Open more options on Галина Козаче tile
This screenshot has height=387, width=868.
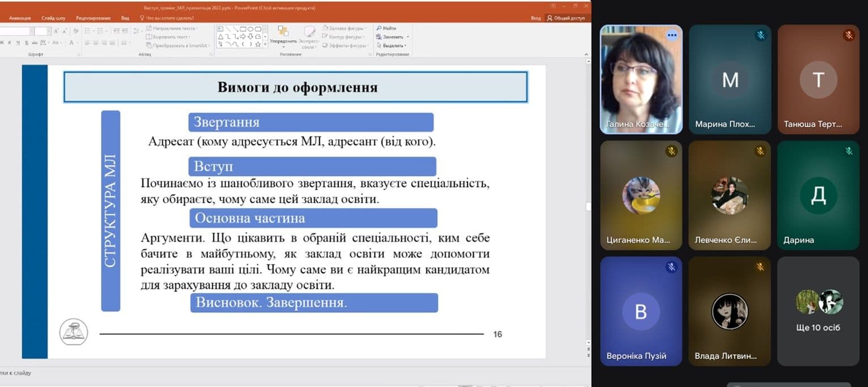tap(672, 35)
